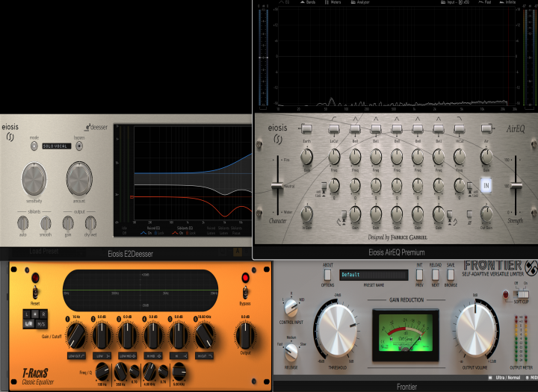Flip the Reset switch on T-RackS Equalizer

pos(35,292)
